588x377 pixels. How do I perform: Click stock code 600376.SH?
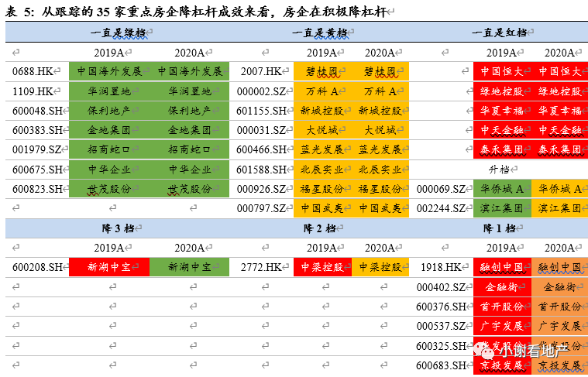pyautogui.click(x=441, y=307)
